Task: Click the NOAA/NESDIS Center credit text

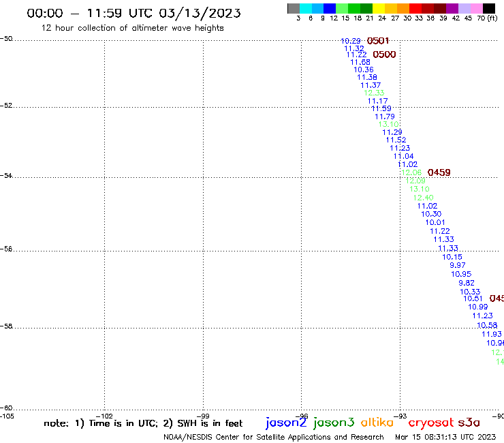Action: click(274, 437)
